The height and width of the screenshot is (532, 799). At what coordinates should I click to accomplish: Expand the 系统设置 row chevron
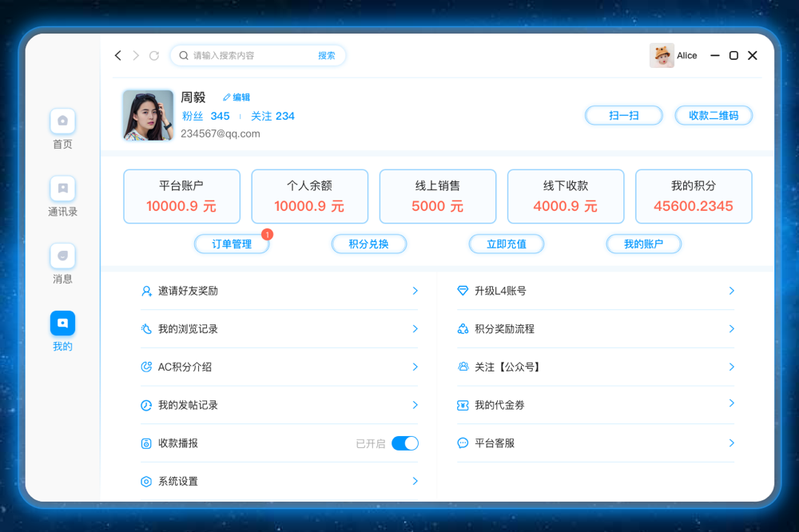(415, 482)
